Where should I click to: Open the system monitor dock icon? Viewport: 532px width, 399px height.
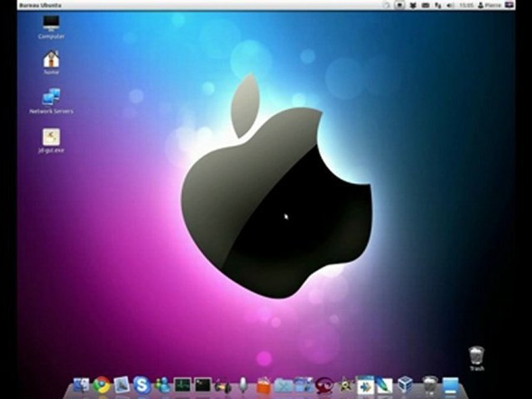coord(182,386)
